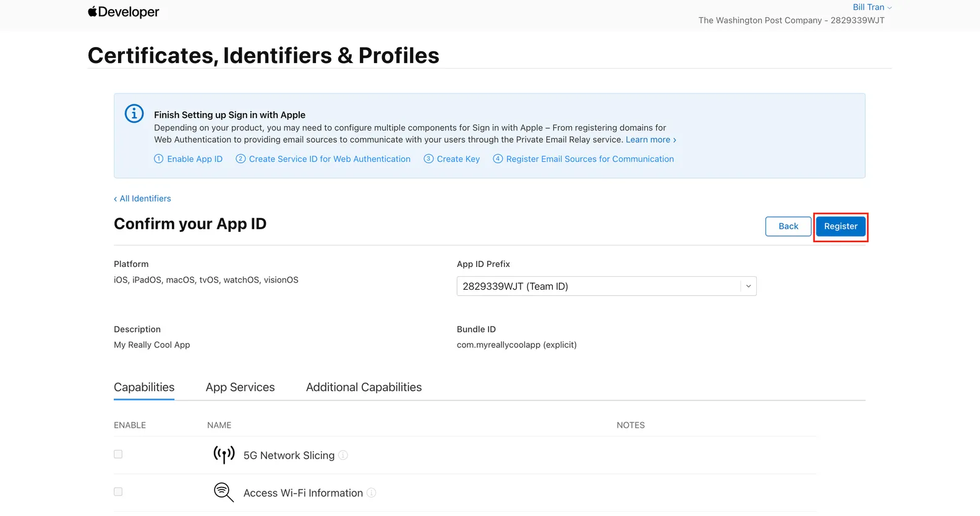
Task: Click the Bundle ID label
Action: coord(476,329)
